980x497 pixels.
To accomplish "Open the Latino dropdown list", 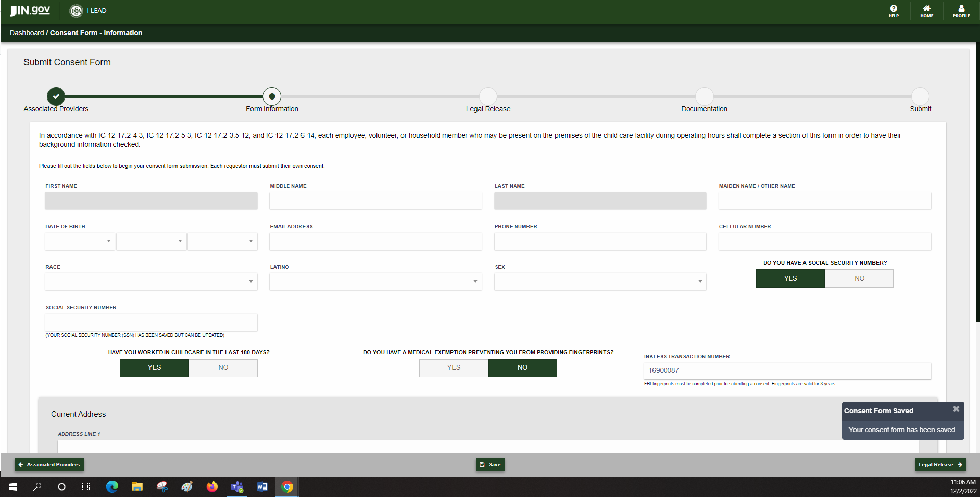I will coord(375,282).
